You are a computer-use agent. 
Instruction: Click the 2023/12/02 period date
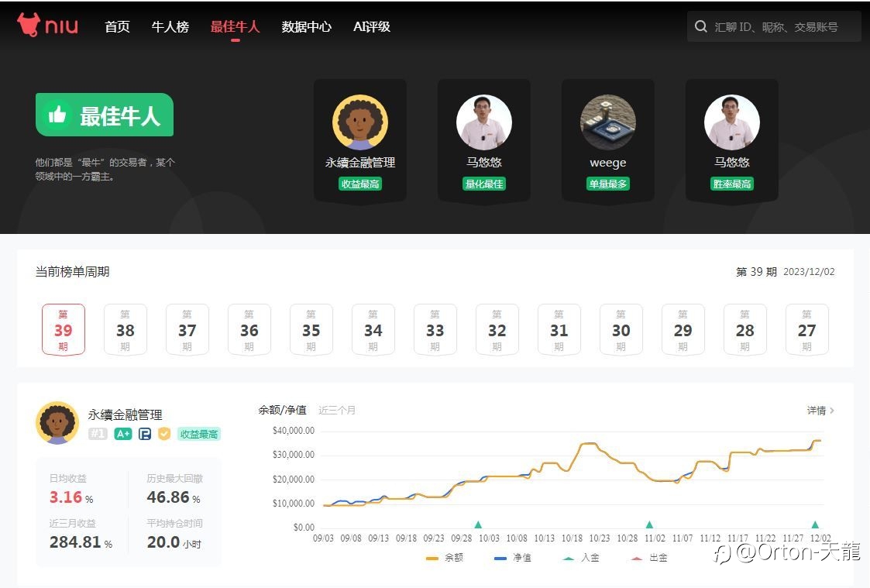coord(809,272)
